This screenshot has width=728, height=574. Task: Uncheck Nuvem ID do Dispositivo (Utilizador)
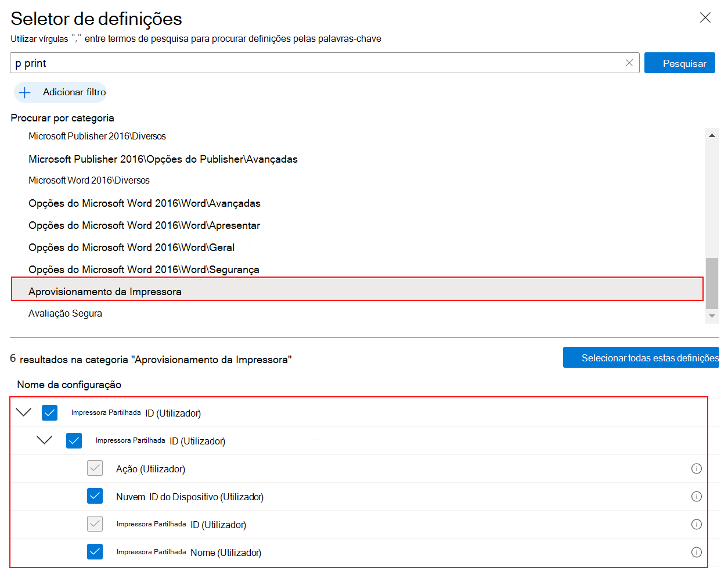[95, 496]
